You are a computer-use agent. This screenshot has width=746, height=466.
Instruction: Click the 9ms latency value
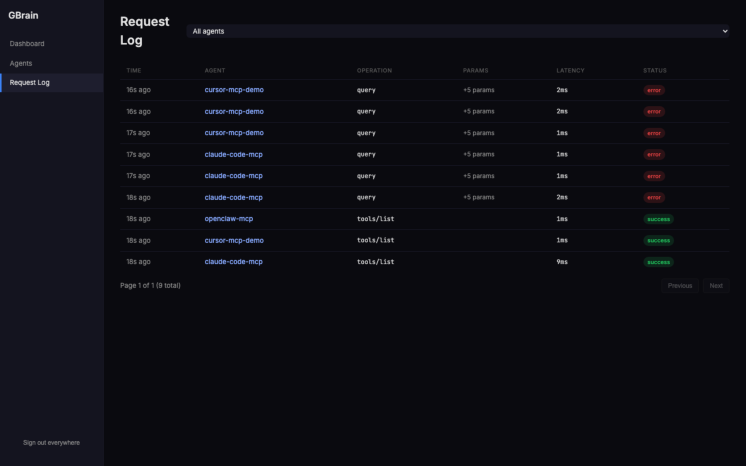coord(562,262)
